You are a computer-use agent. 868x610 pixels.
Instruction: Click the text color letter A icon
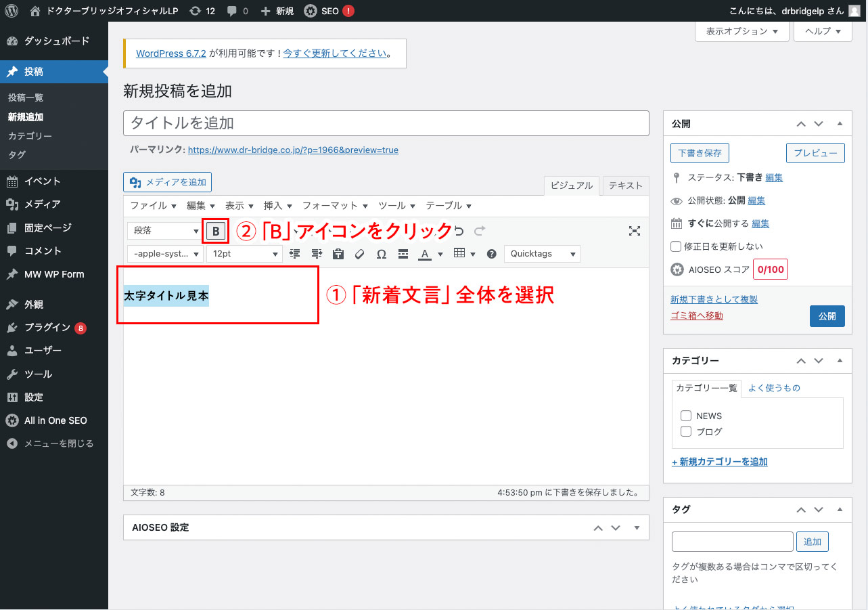(425, 254)
